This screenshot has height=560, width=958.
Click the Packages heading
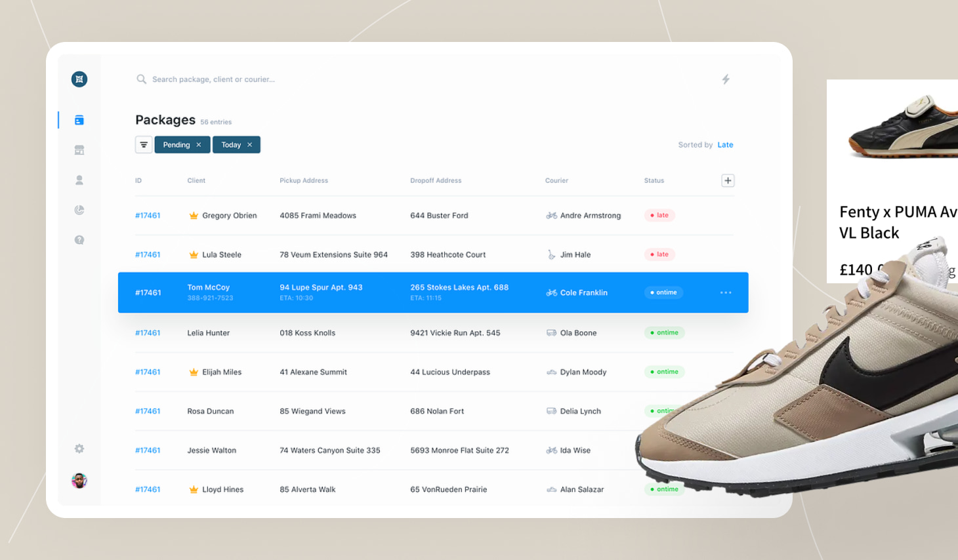165,120
